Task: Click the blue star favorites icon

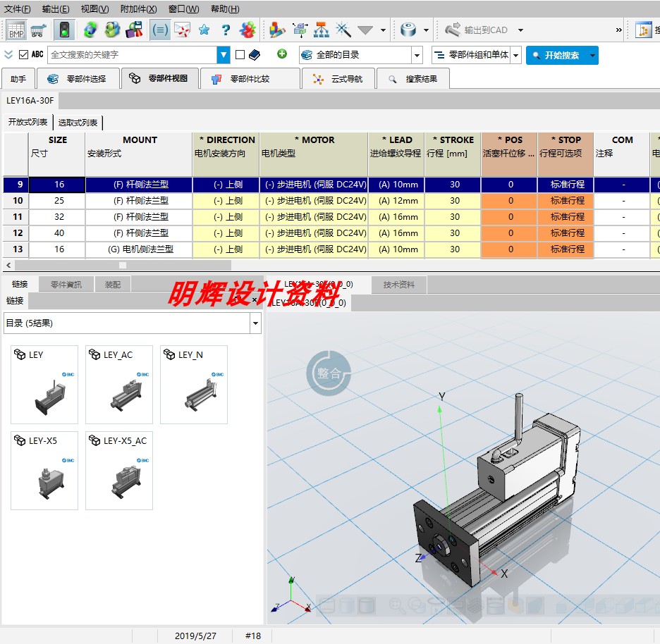Action: click(204, 30)
